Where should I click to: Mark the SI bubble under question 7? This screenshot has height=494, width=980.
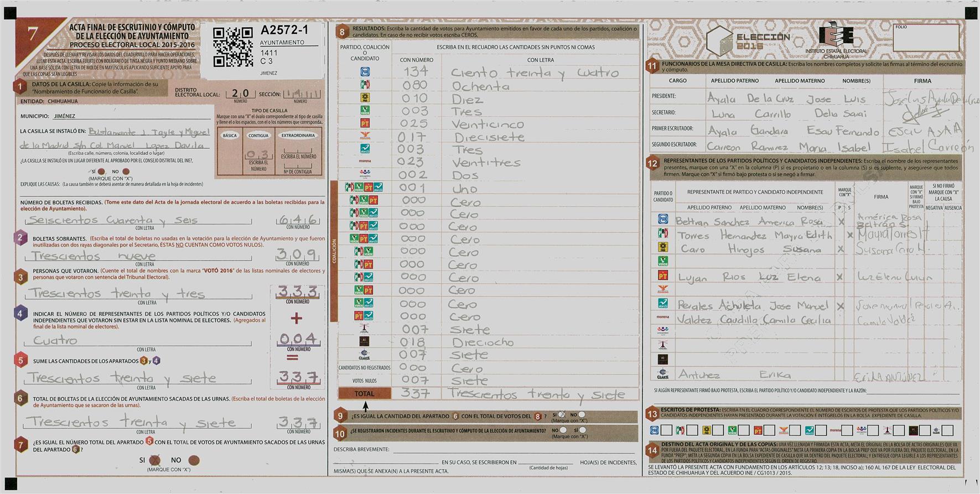pyautogui.click(x=155, y=460)
